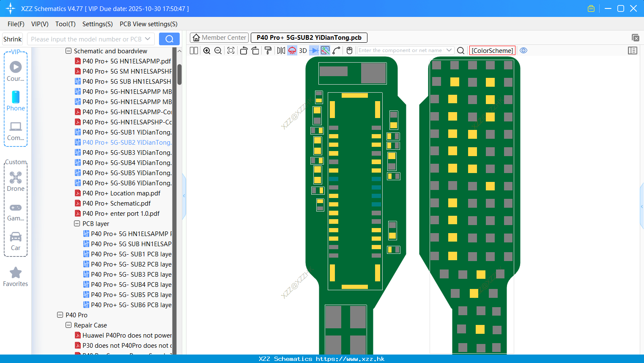Viewport: 644px width, 363px height.
Task: Select the Game console category
Action: tap(16, 212)
